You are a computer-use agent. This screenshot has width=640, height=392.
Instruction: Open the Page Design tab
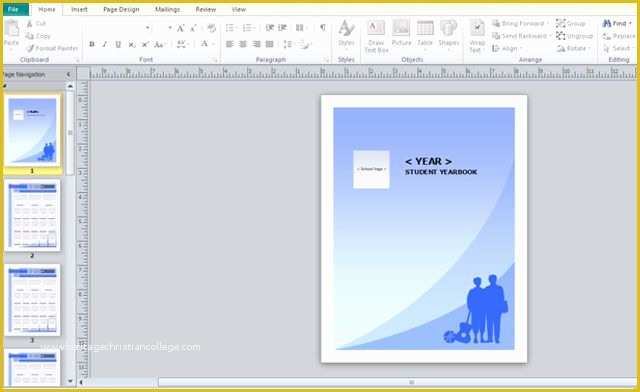pos(121,9)
